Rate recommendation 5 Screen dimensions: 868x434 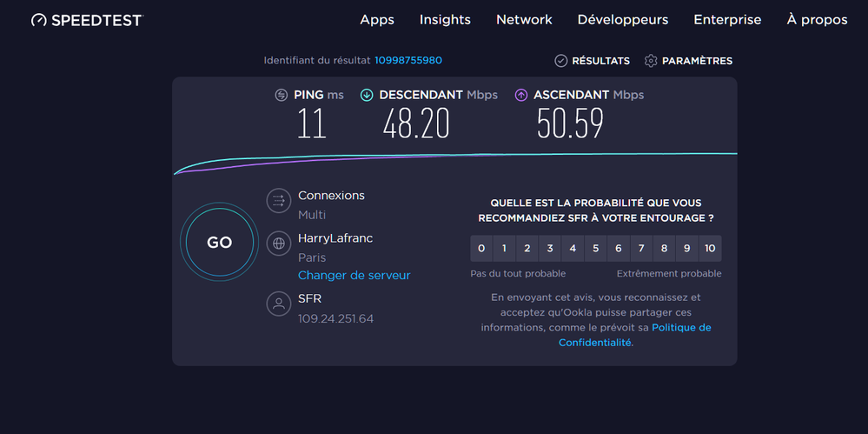[x=596, y=249]
